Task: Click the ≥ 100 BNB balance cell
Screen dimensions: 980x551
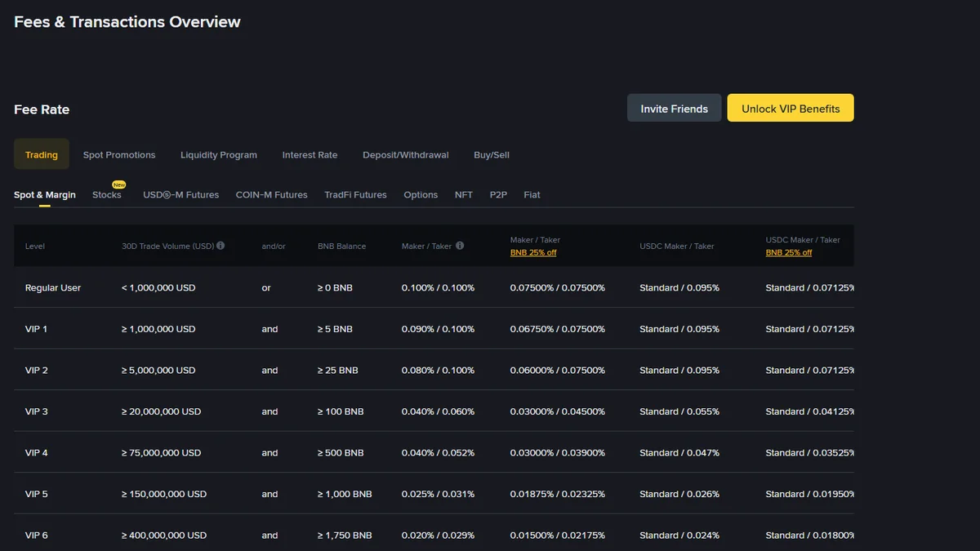Action: coord(341,411)
